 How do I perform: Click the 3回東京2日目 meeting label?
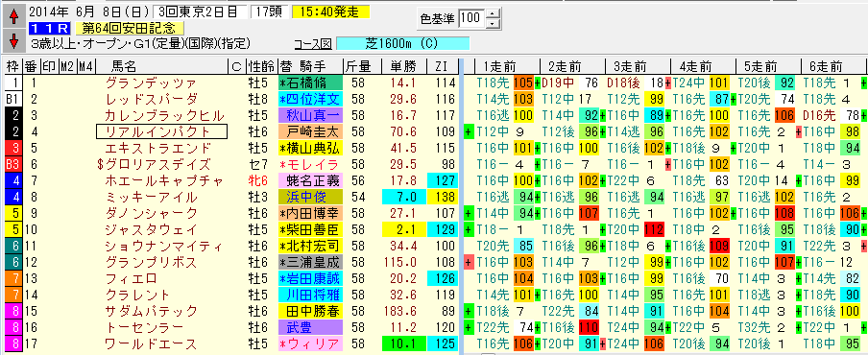[x=201, y=12]
